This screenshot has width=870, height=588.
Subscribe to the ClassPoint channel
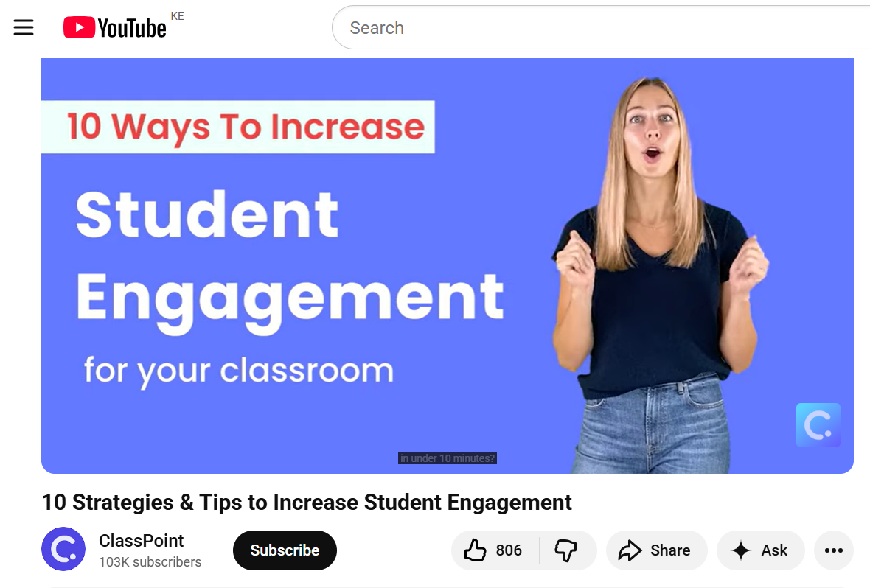tap(285, 550)
